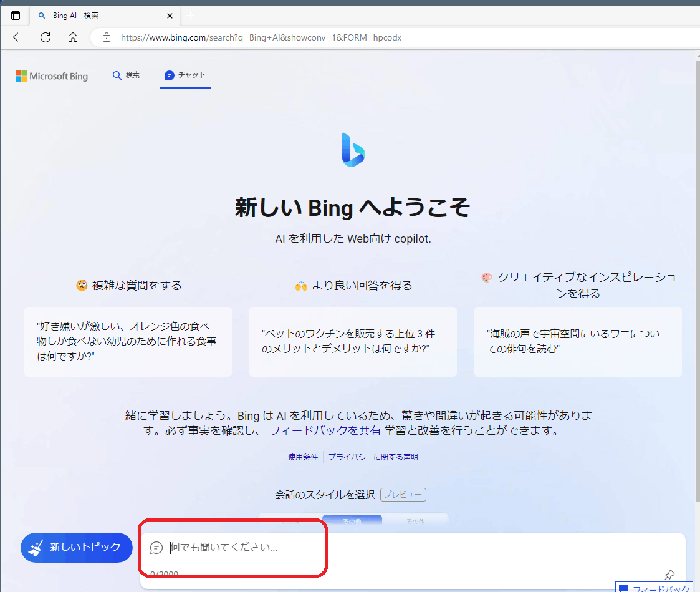Click the page vertical scrollbar
700x592 pixels.
697,281
